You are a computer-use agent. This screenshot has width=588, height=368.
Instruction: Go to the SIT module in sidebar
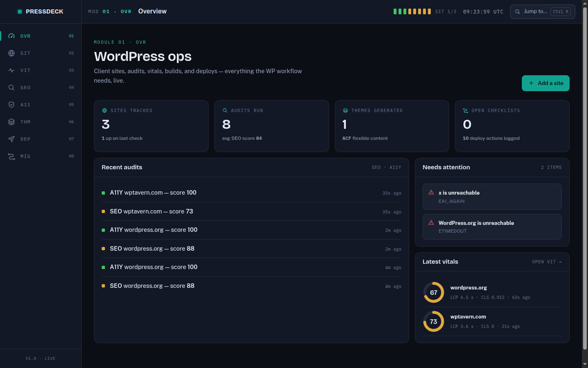pos(41,53)
